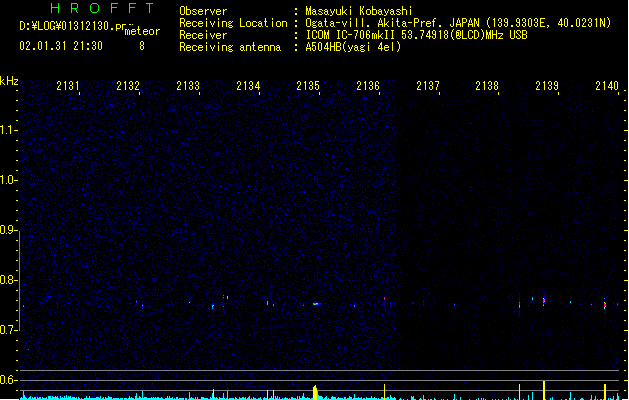
Task: Click the 2137 time marker
Action: pos(428,86)
